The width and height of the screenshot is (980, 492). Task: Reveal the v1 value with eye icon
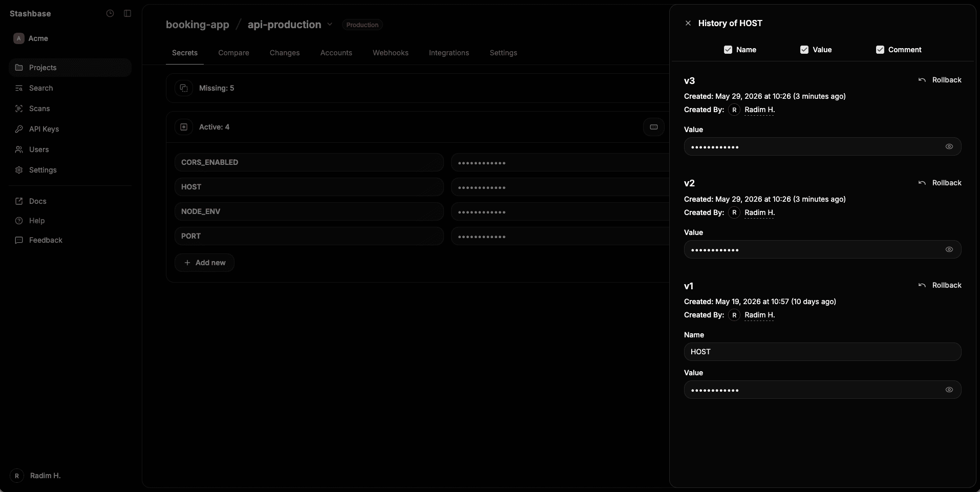tap(949, 390)
